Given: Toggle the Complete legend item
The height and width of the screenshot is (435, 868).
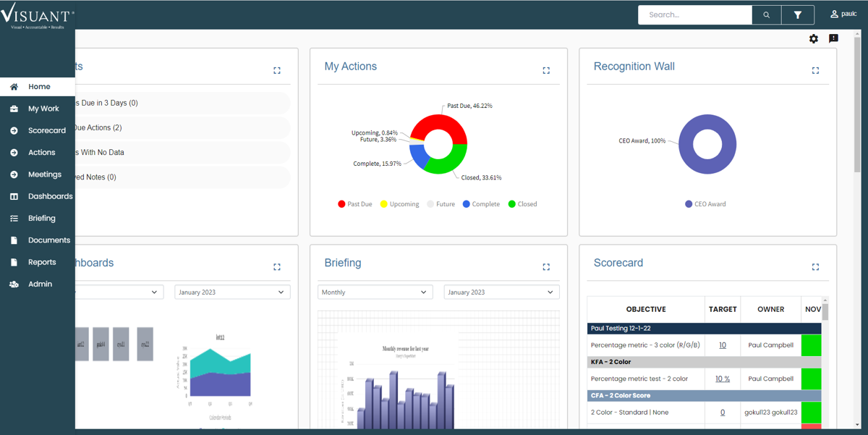Looking at the screenshot, I should pos(481,204).
